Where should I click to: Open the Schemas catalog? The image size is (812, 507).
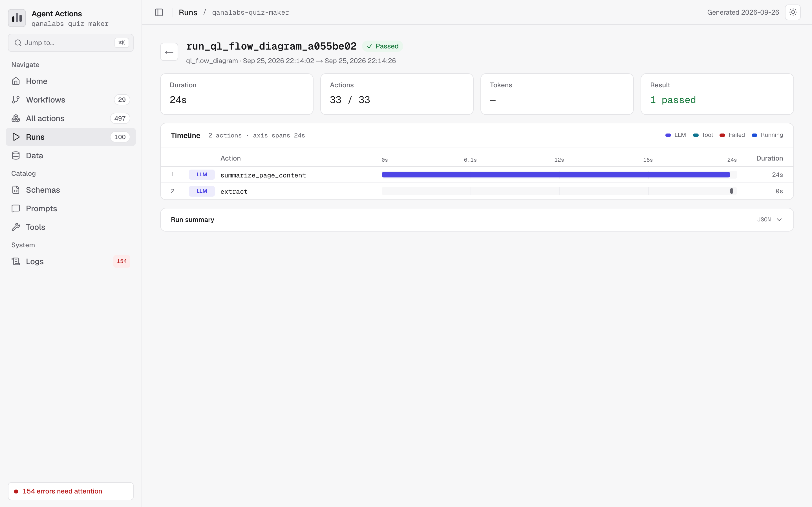click(x=71, y=190)
